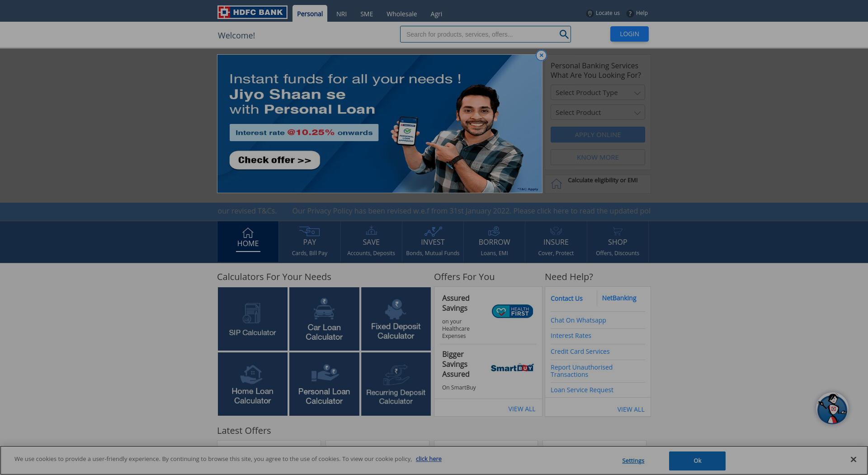Expand the Select Product dropdown
Screen dimensions: 868x475
point(598,113)
